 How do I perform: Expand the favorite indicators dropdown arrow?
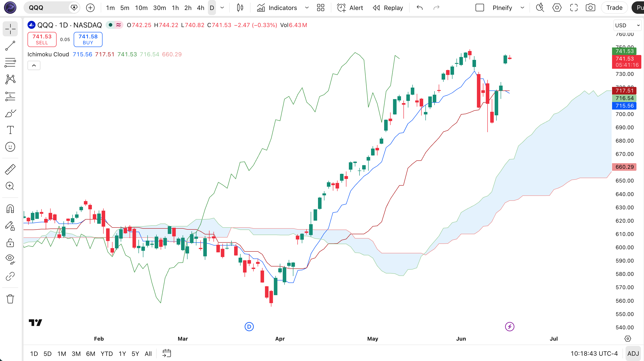(307, 8)
